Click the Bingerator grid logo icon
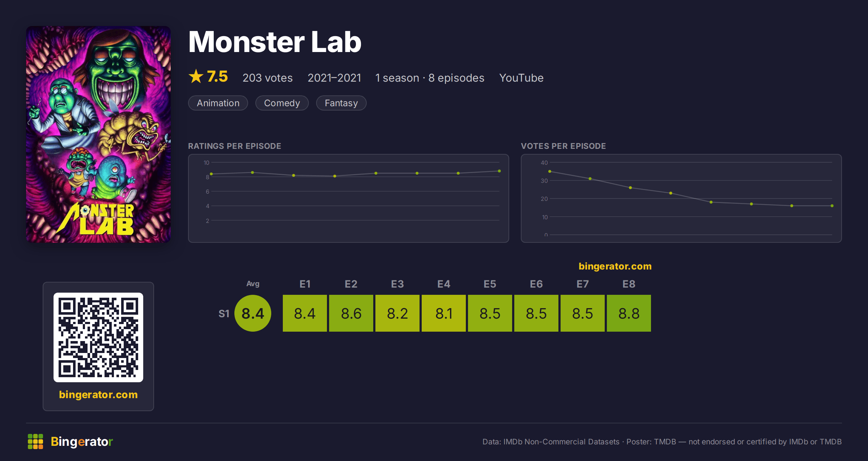The width and height of the screenshot is (868, 461). (x=35, y=441)
